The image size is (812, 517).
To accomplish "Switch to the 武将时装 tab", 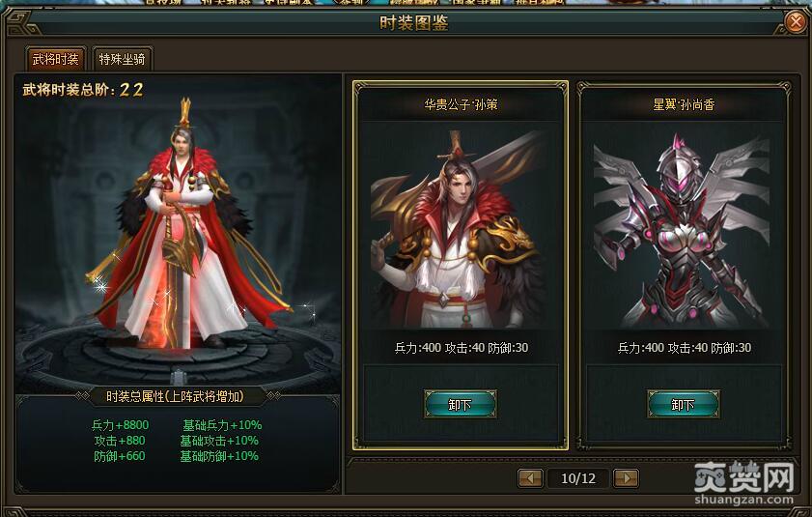I will pyautogui.click(x=55, y=59).
